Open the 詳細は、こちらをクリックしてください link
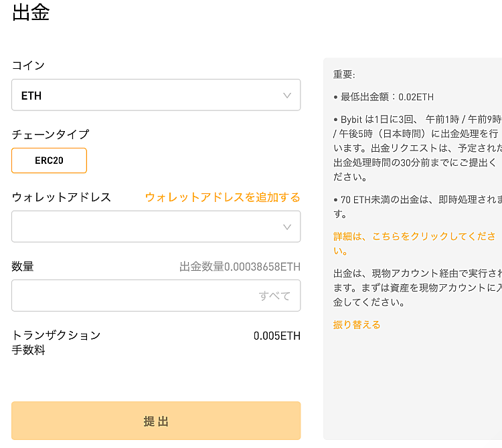502x448 pixels. [414, 243]
